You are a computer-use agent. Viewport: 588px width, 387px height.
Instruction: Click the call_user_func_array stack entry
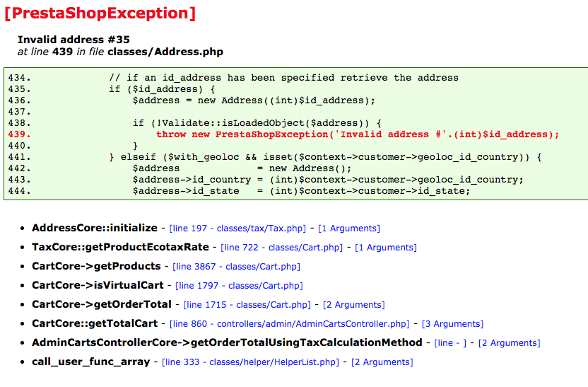click(90, 362)
